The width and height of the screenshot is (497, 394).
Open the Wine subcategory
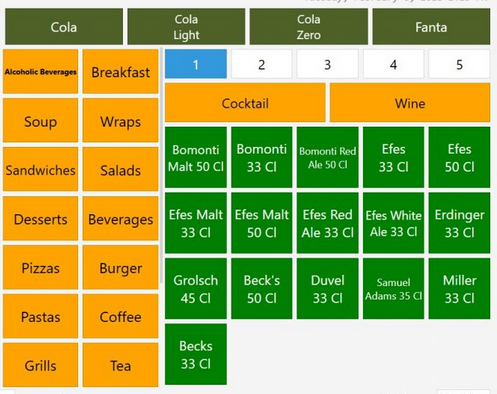click(x=410, y=103)
